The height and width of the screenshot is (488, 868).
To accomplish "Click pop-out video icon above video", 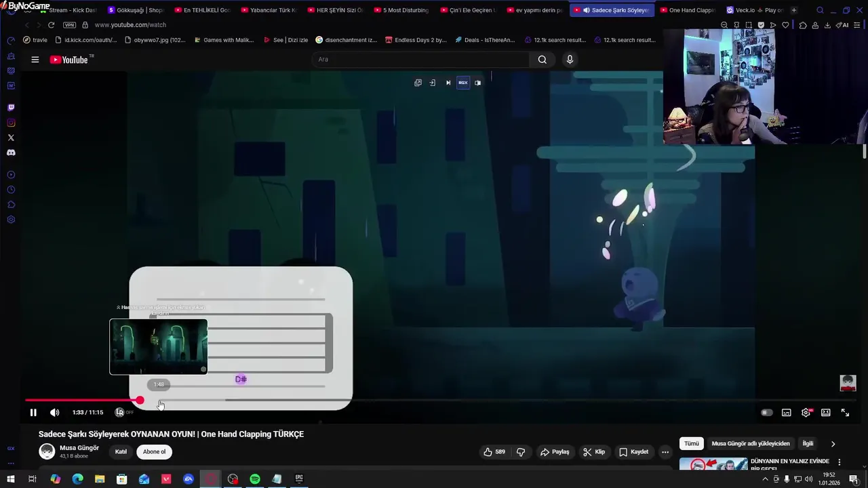I will [x=418, y=83].
